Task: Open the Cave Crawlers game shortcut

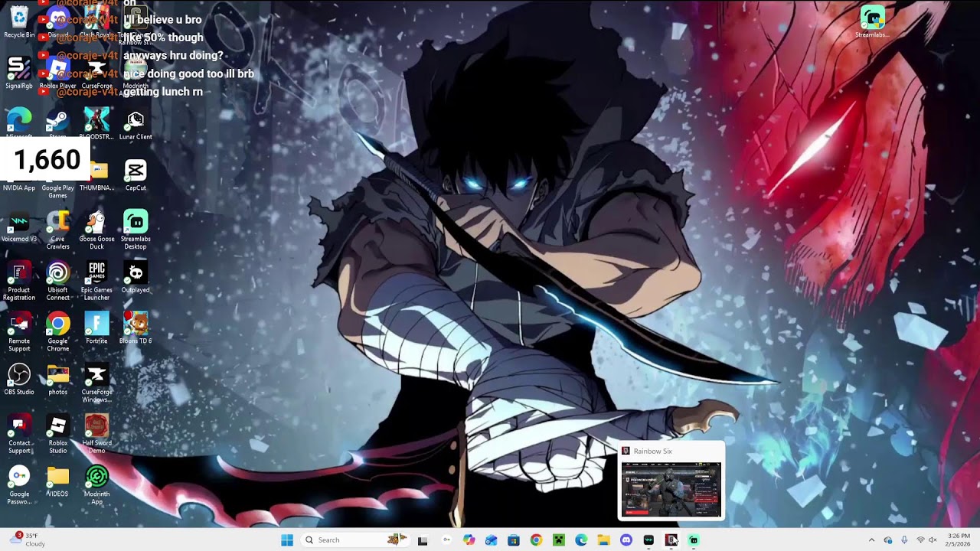Action: point(58,230)
